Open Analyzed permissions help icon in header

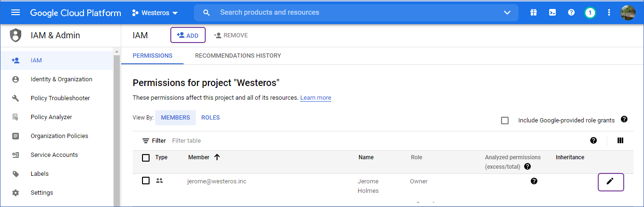click(x=527, y=166)
